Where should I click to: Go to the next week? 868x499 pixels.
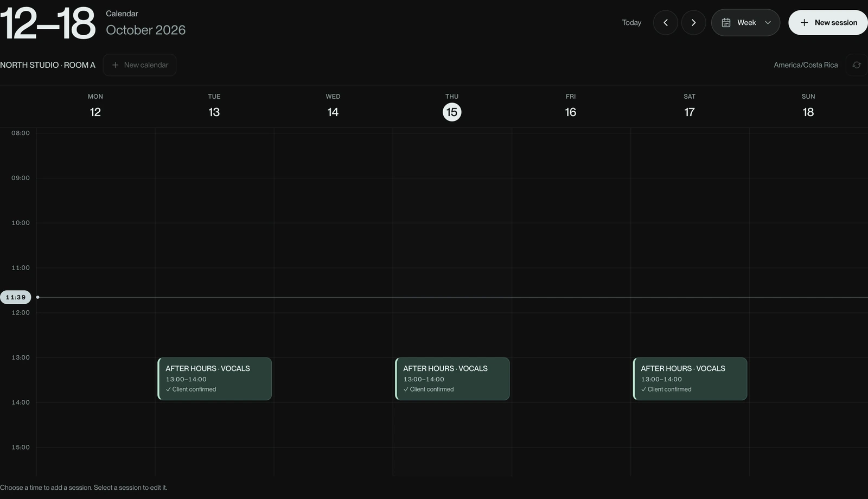693,23
